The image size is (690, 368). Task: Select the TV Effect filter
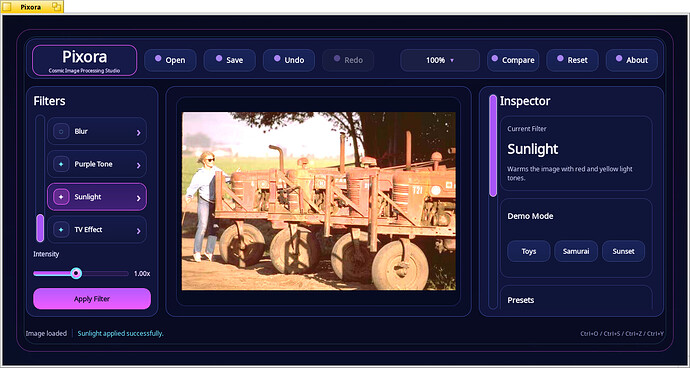(97, 230)
